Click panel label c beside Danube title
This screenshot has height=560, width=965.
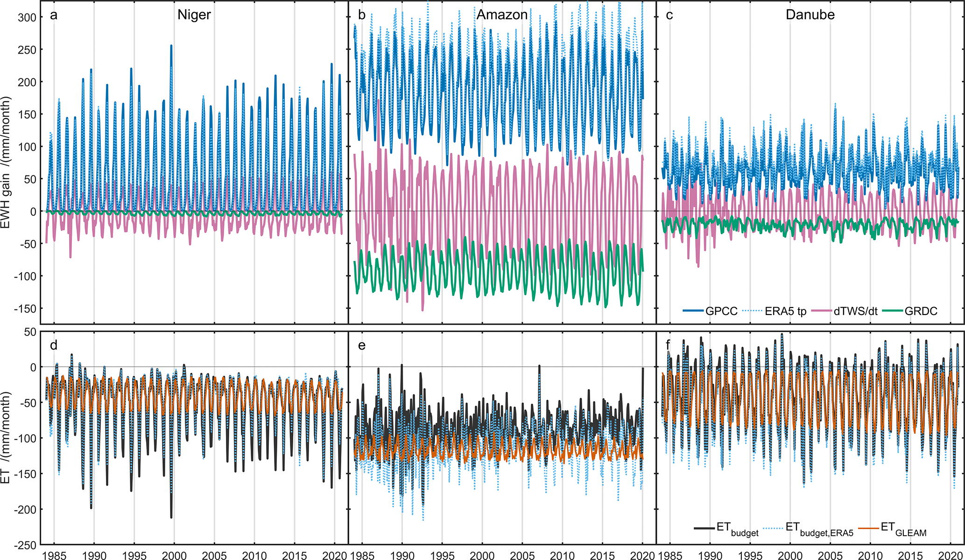(669, 15)
